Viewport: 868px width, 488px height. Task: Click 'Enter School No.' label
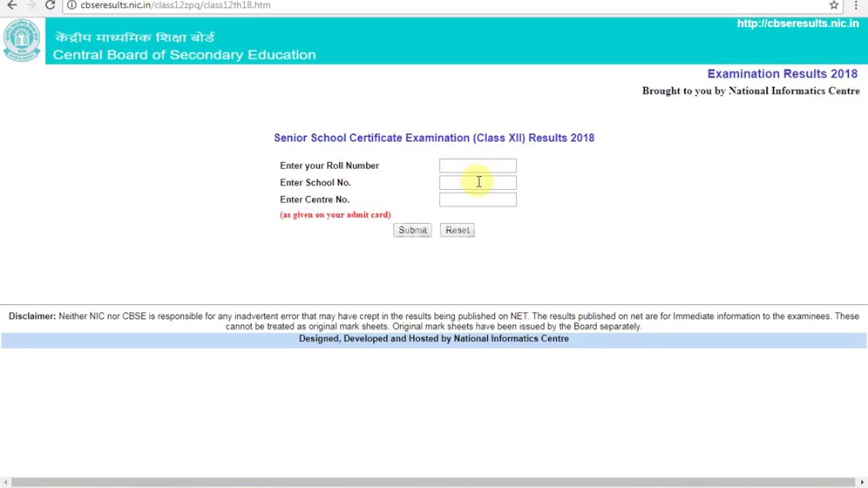coord(315,182)
